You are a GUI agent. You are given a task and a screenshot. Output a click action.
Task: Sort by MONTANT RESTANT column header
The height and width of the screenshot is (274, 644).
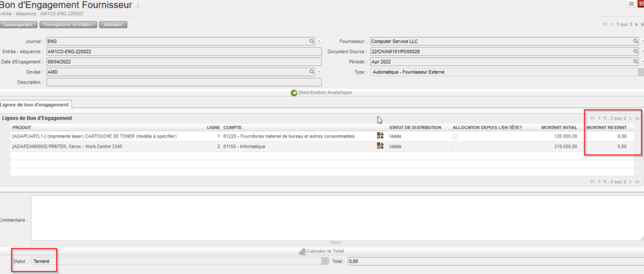tap(606, 128)
